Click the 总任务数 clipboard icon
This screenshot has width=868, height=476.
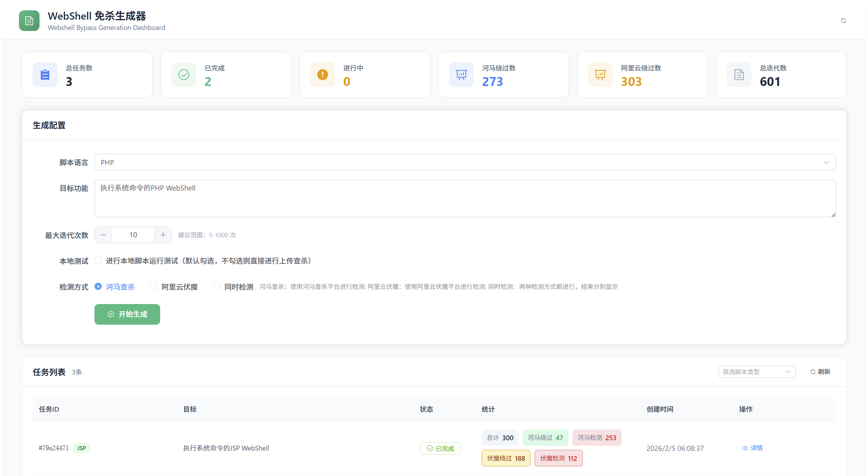[45, 75]
